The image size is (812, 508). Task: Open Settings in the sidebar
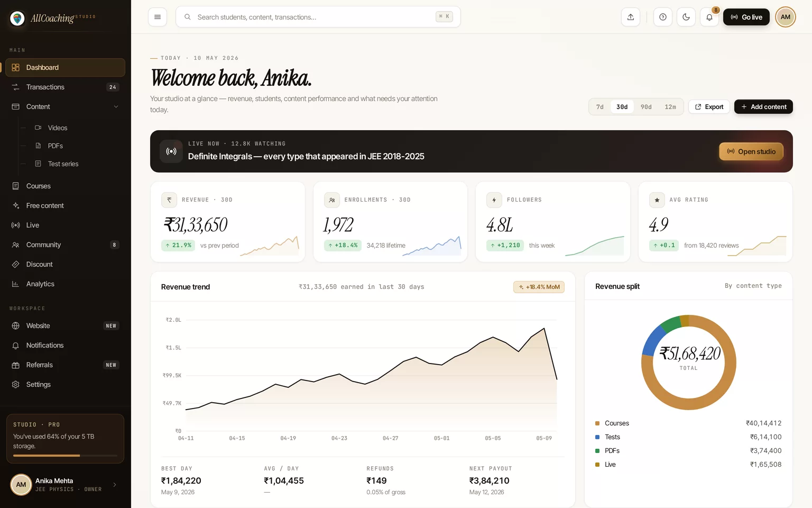point(66,385)
